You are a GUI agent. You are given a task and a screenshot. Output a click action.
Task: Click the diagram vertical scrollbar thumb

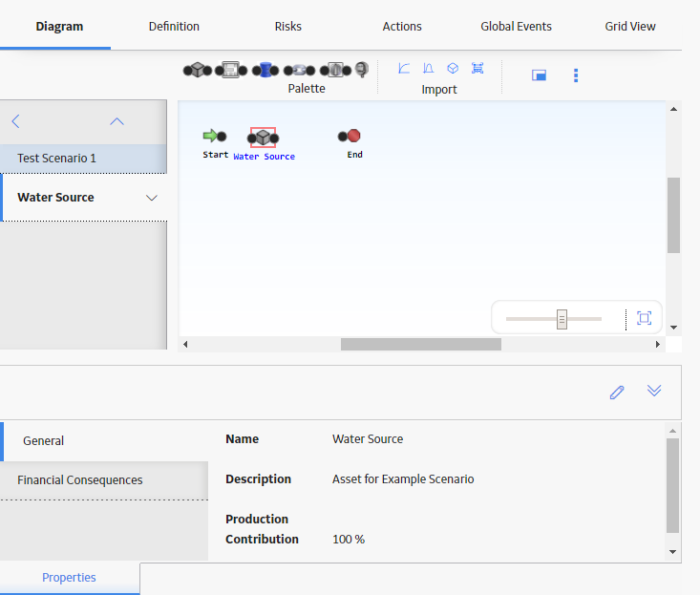(673, 216)
